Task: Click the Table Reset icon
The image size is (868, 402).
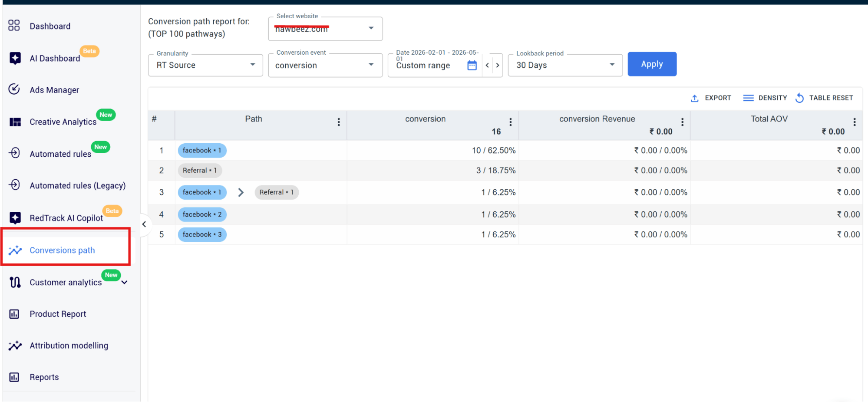Action: pyautogui.click(x=799, y=98)
